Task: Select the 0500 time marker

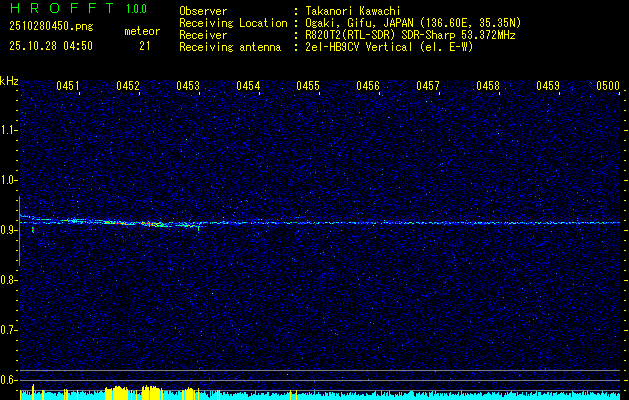Action: coord(608,87)
